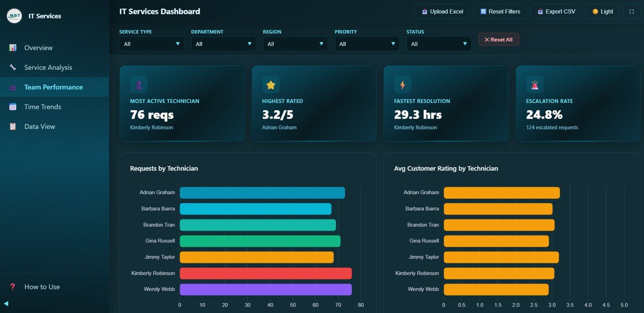Click the star icon on Highest Rated card
The height and width of the screenshot is (313, 644).
(x=271, y=84)
